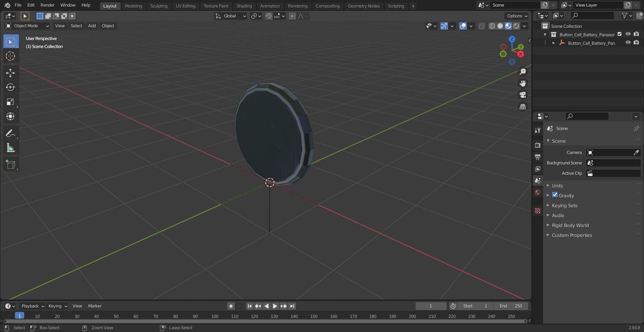Open the Render menu

[47, 5]
